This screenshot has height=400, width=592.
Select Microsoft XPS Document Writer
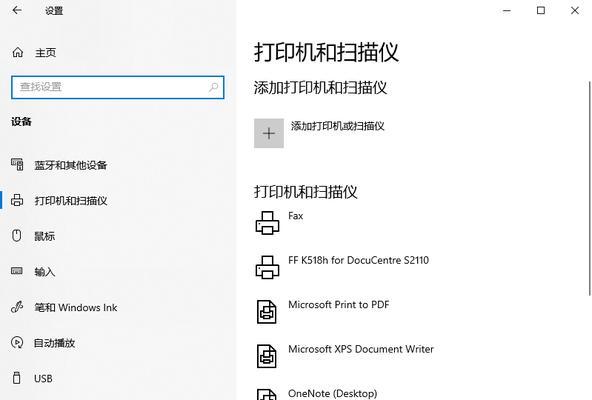361,349
